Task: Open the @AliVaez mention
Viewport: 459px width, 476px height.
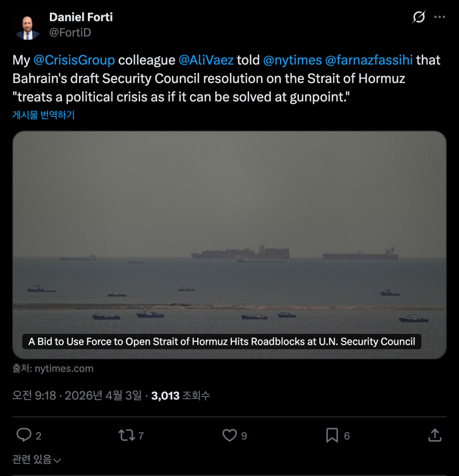Action: [x=206, y=60]
